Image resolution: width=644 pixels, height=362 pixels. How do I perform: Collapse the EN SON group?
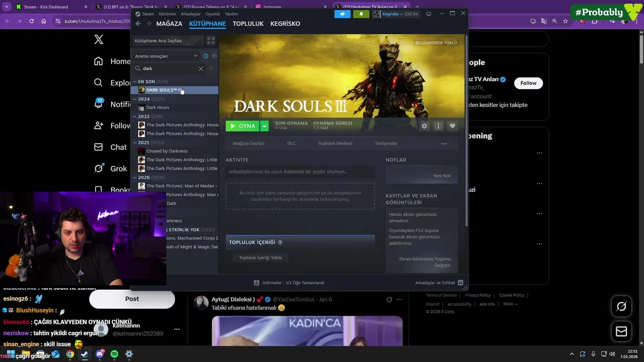click(135, 81)
